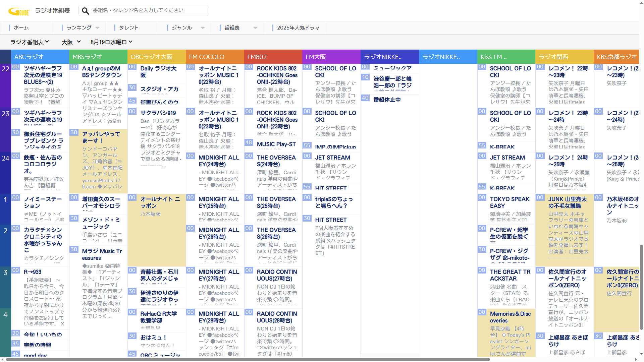Viewport: 644px width, 362px height.
Task: Open the 8月19日水曜日 date selector
Action: [111, 42]
